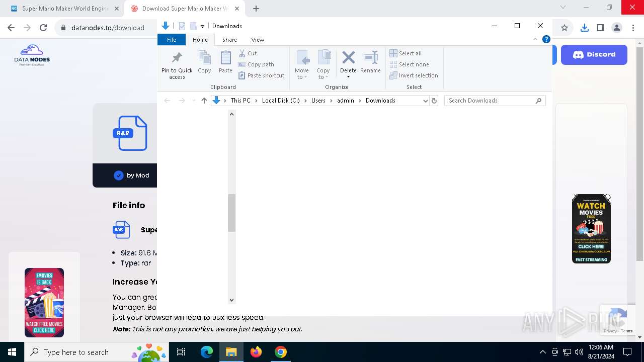Click Chrome back navigation arrow
This screenshot has height=362, width=644.
(11, 28)
